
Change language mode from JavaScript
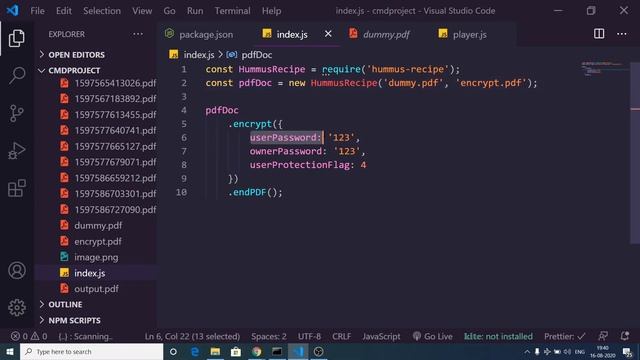(x=381, y=336)
